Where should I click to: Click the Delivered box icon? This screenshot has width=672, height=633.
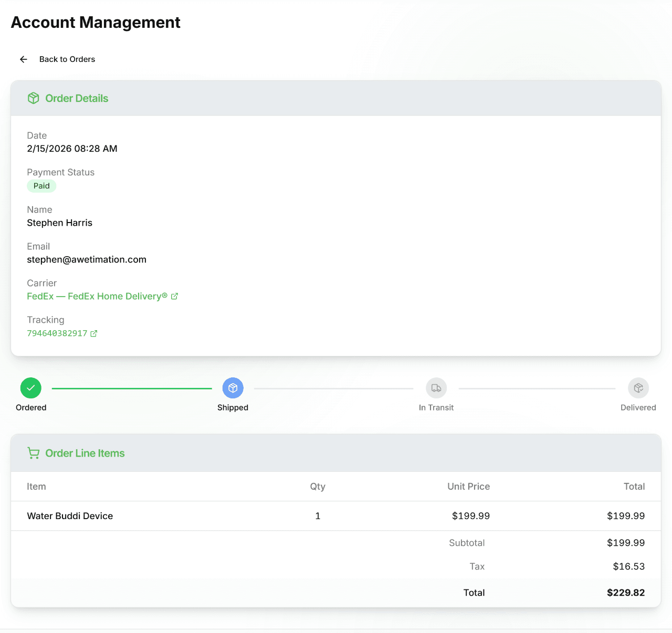[x=638, y=387]
